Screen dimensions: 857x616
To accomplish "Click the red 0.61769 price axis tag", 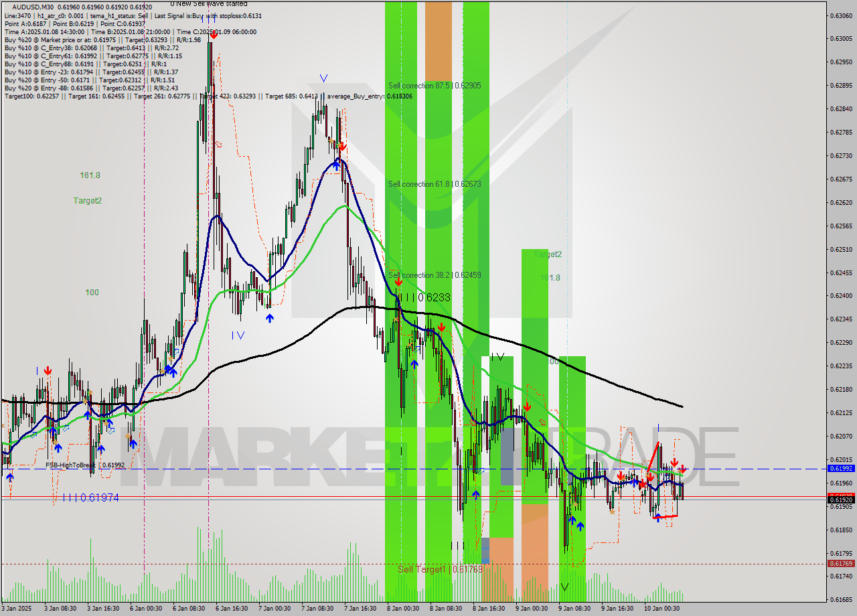I will coord(842,564).
